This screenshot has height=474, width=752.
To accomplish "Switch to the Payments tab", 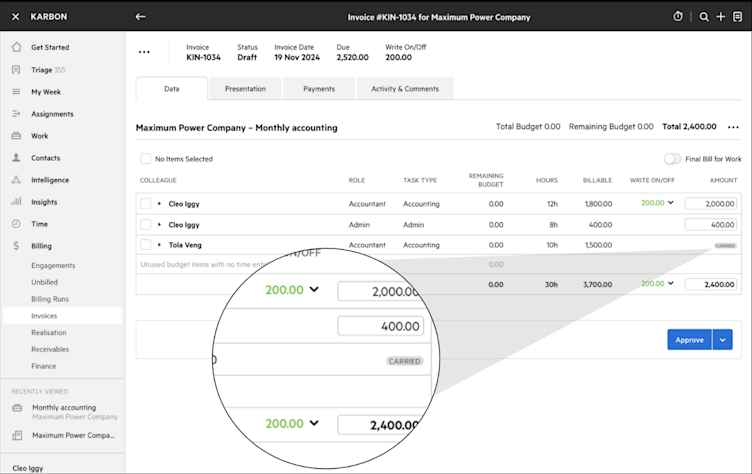I will click(x=319, y=89).
